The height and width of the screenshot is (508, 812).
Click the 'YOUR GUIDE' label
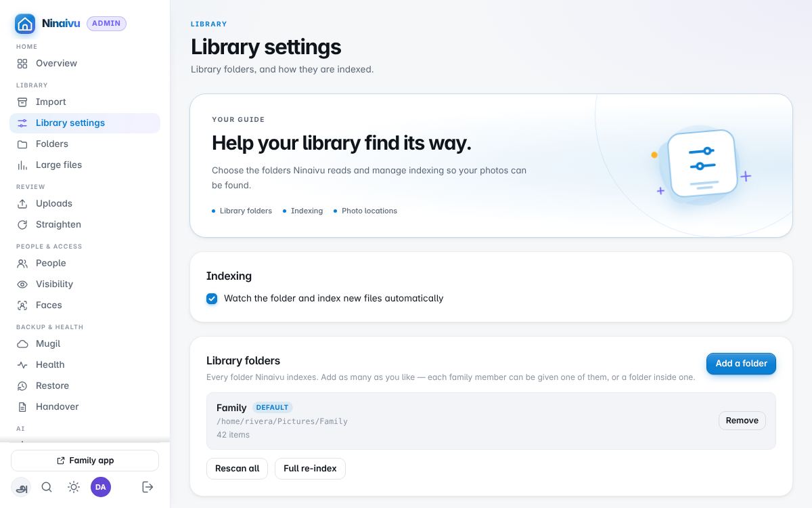(x=238, y=120)
